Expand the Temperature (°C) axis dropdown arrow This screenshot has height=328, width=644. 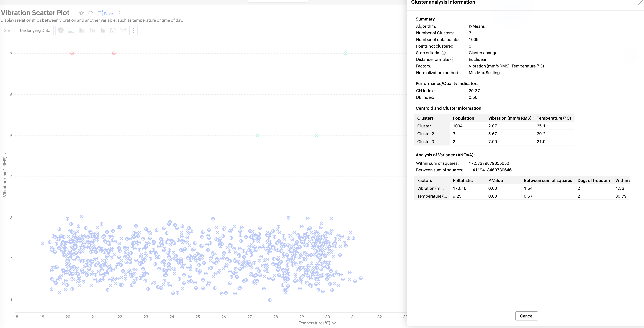[x=334, y=323]
